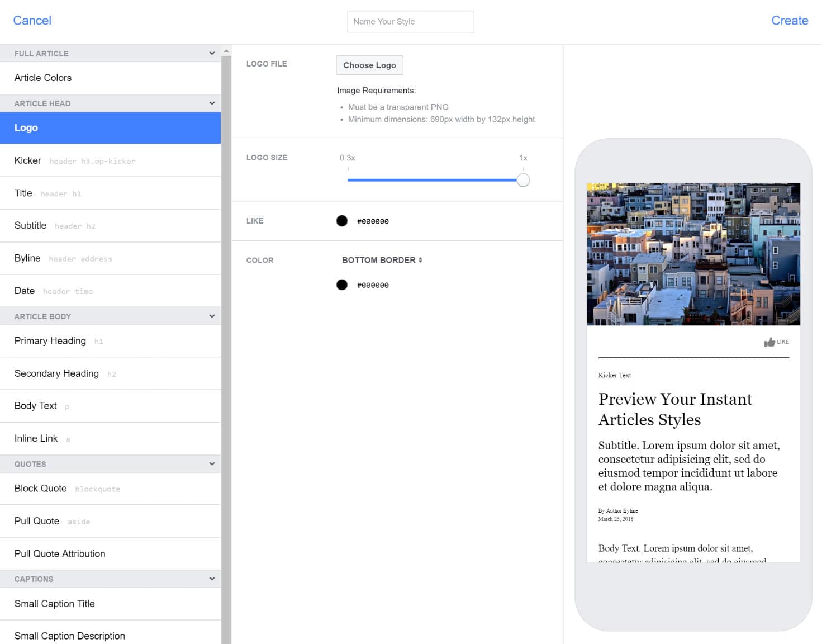This screenshot has height=644, width=822.
Task: Collapse the CAPTIONS section
Action: point(212,579)
